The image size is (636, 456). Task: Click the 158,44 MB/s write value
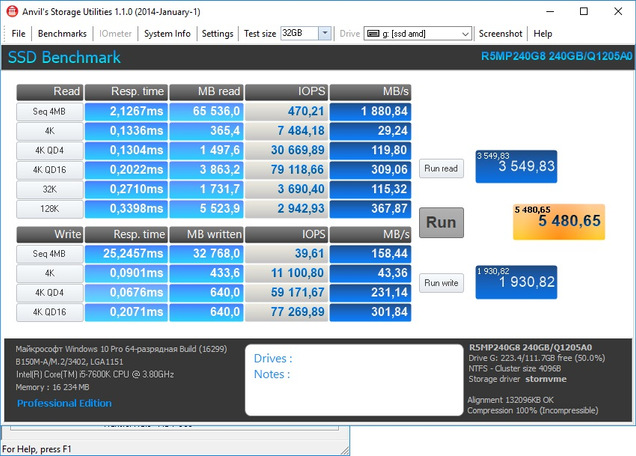pyautogui.click(x=370, y=254)
